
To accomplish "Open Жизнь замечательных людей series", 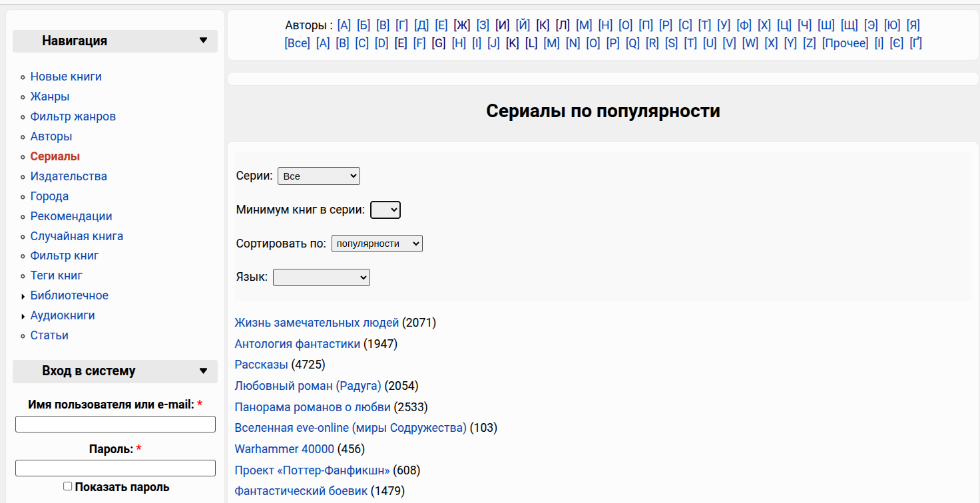I will click(316, 323).
